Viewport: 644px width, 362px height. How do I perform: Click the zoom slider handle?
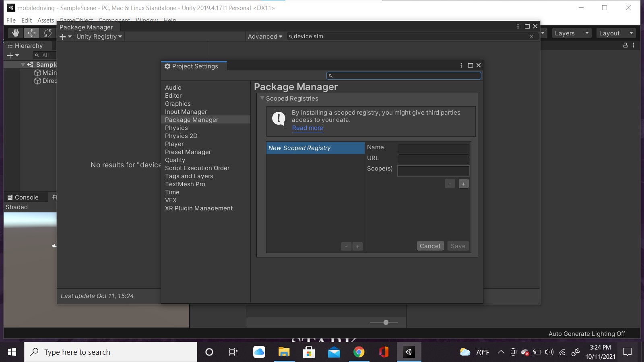pos(386,322)
